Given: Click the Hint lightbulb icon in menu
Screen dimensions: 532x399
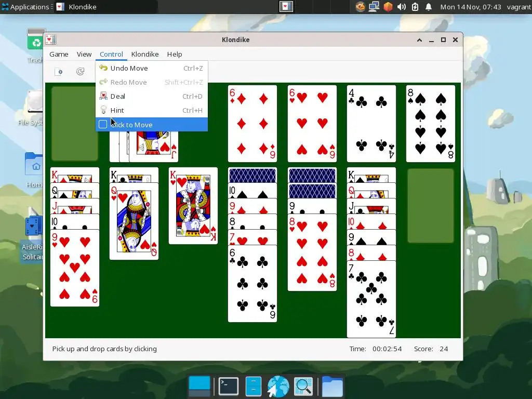Looking at the screenshot, I should (x=103, y=110).
